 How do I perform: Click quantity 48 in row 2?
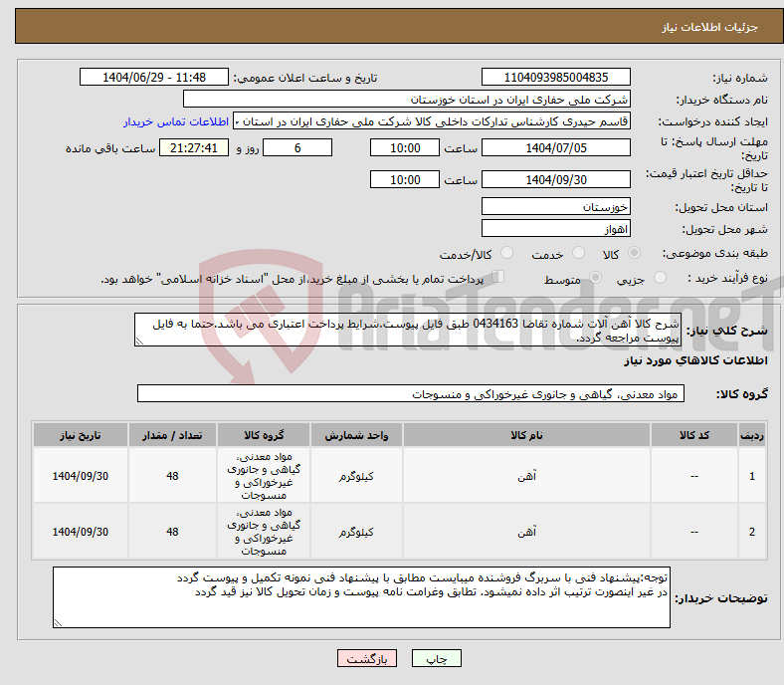tap(172, 532)
